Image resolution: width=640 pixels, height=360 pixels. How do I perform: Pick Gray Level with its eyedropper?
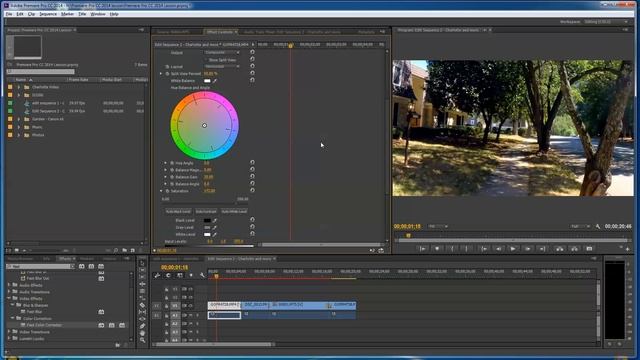point(215,227)
